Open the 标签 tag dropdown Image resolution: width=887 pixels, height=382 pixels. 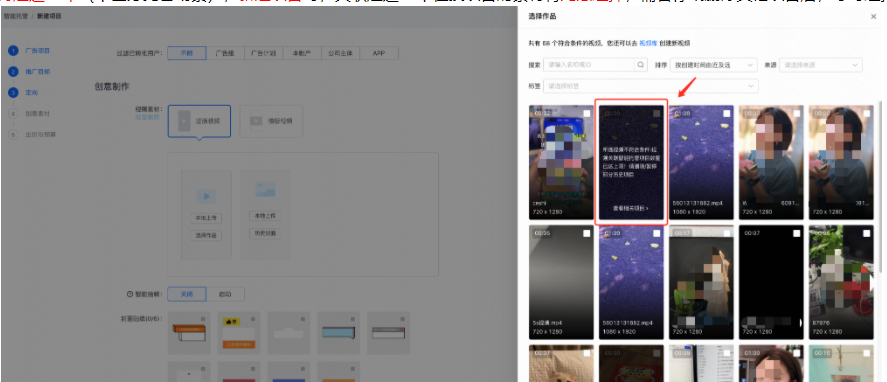click(651, 86)
